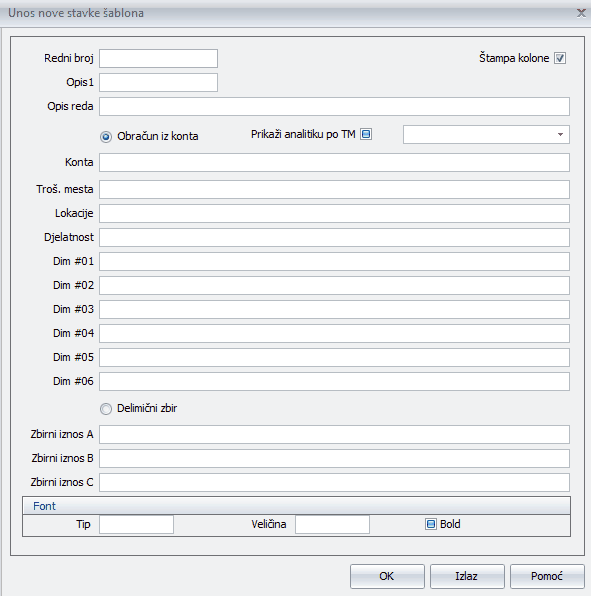
Task: Click the Opis reda text field
Action: pos(334,106)
